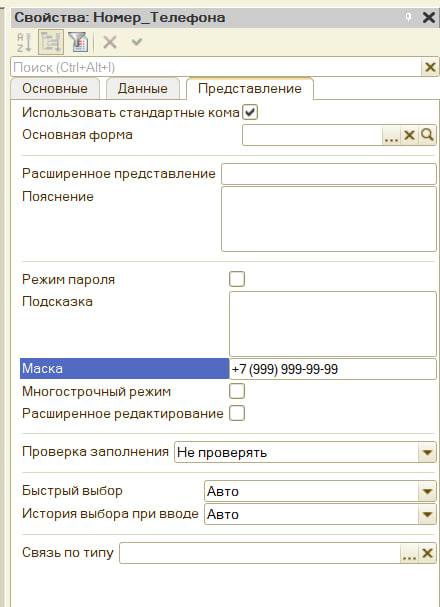Open Основная форма with magnifier icon
The height and width of the screenshot is (607, 440).
click(x=427, y=135)
